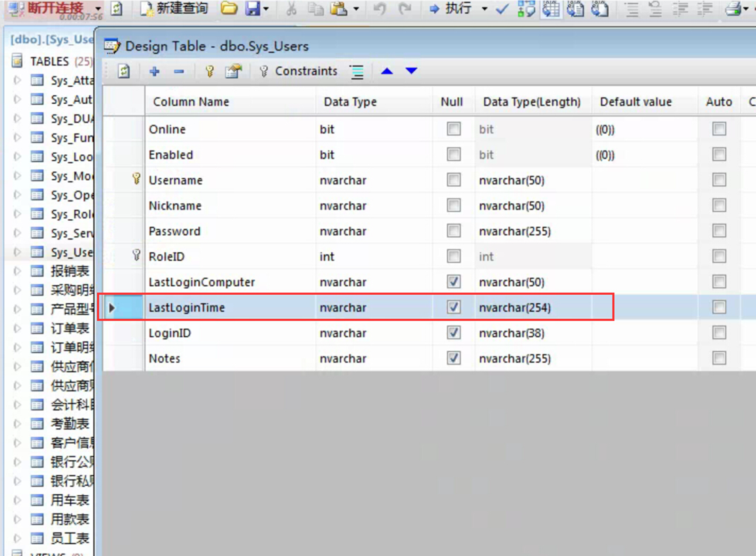Click the move column up arrow

pos(387,71)
